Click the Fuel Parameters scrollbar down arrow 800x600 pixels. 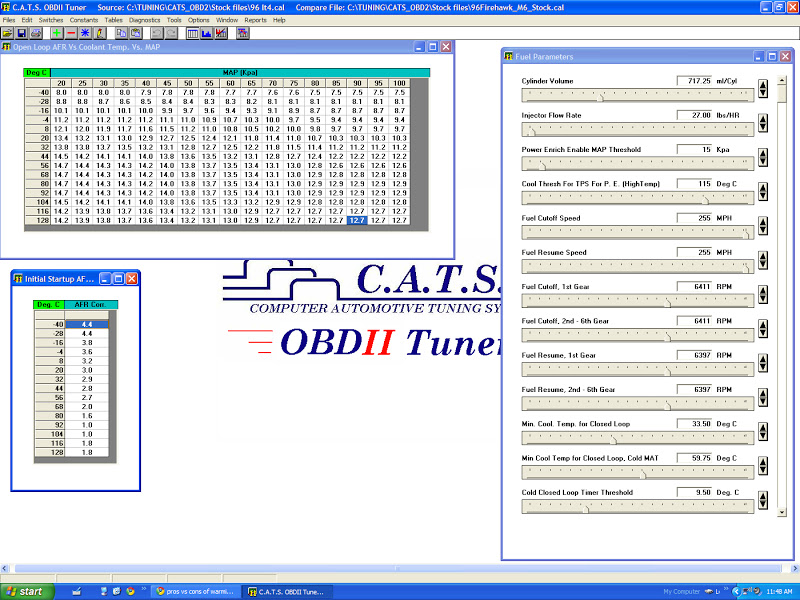click(x=782, y=512)
